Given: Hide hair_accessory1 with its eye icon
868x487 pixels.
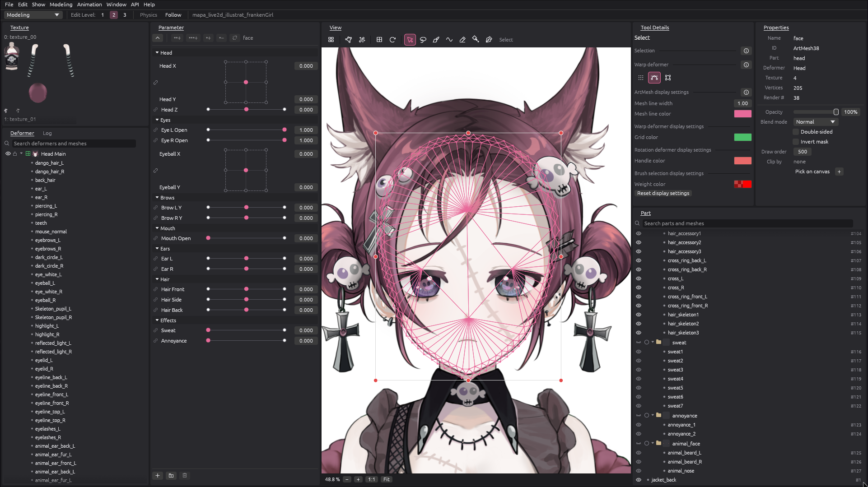Looking at the screenshot, I should tap(639, 233).
